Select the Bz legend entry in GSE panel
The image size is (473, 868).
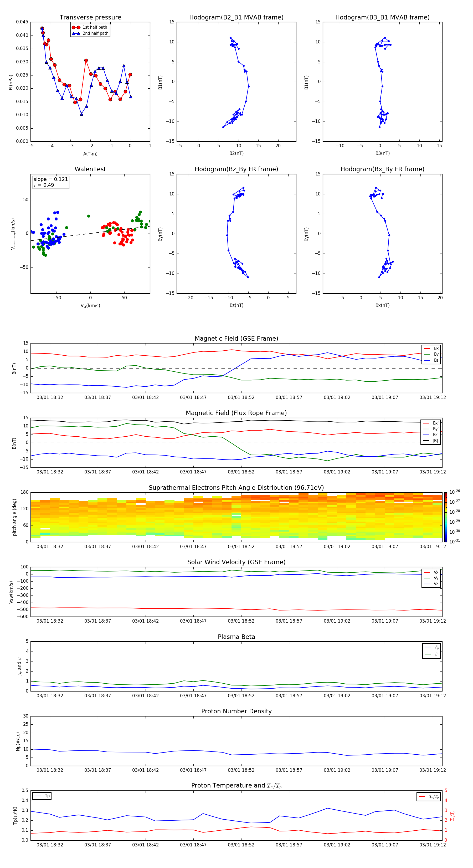[431, 360]
